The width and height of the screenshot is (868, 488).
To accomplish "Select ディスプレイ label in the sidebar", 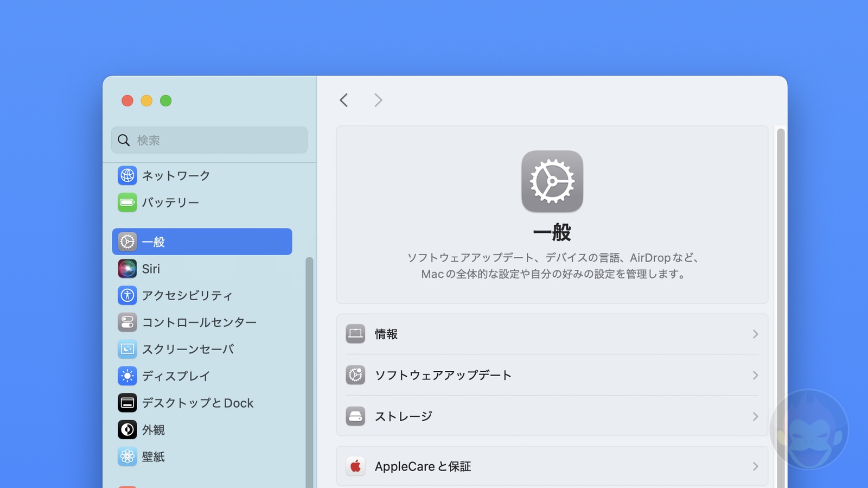I will pos(176,376).
